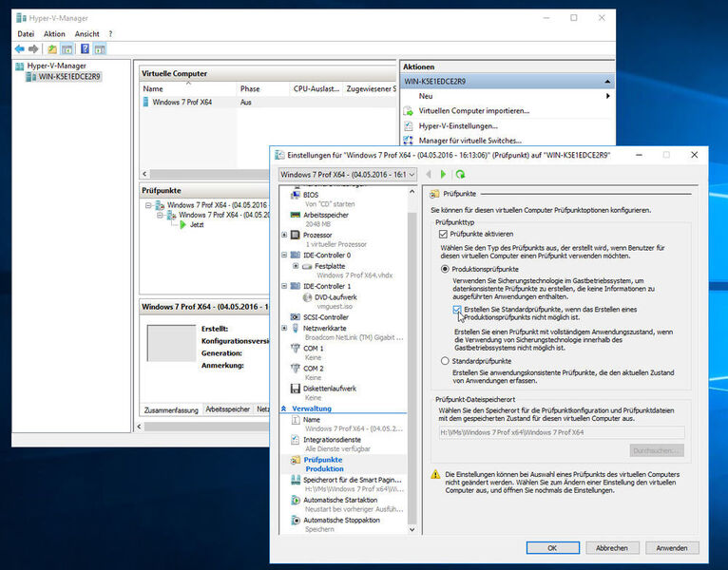Click the Smart Paging Speicherort icon
The width and height of the screenshot is (728, 570).
(295, 480)
